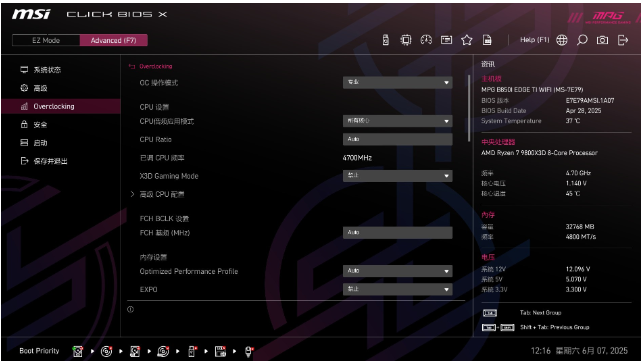
Task: Click the Apr 28, 2025 build date
Action: coord(583,111)
